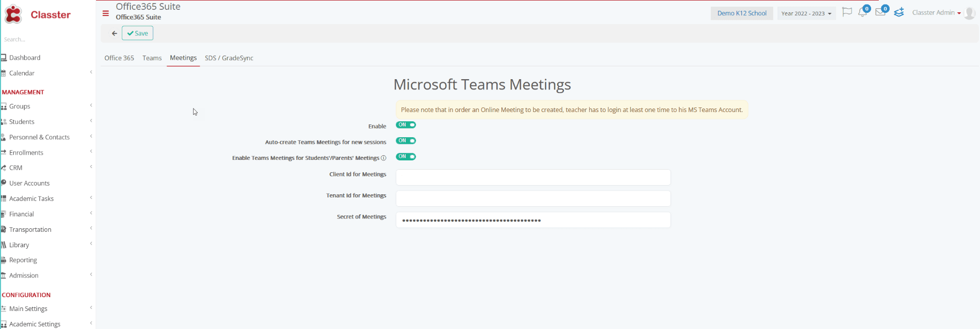Screen dimensions: 980x329
Task: Toggle the hamburger menu icon
Action: point(106,13)
